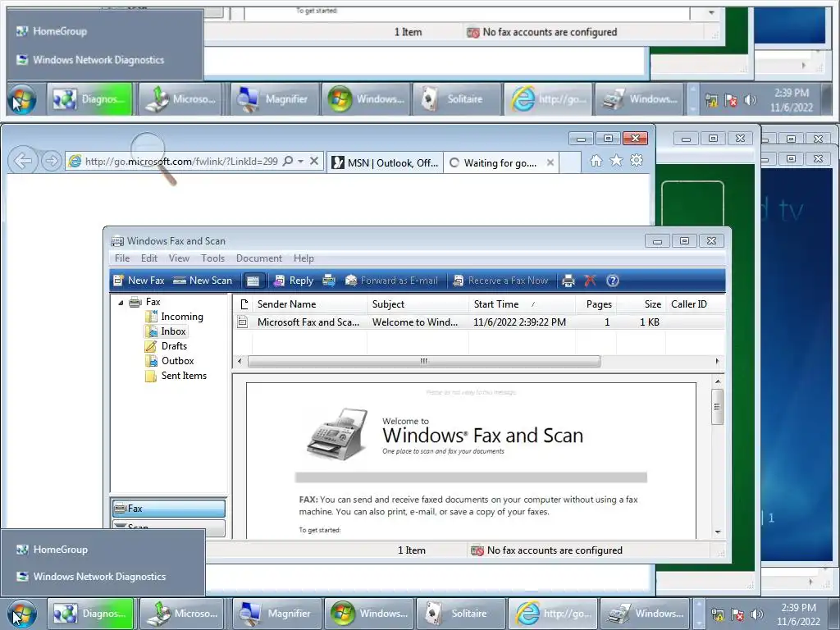Sort by the Size column header

(641, 304)
